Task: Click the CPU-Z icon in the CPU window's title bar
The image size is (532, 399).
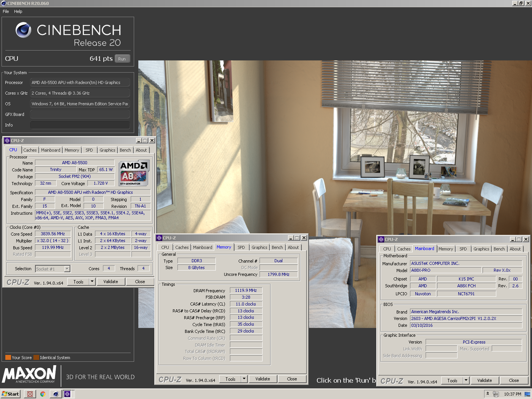Action: 7,141
